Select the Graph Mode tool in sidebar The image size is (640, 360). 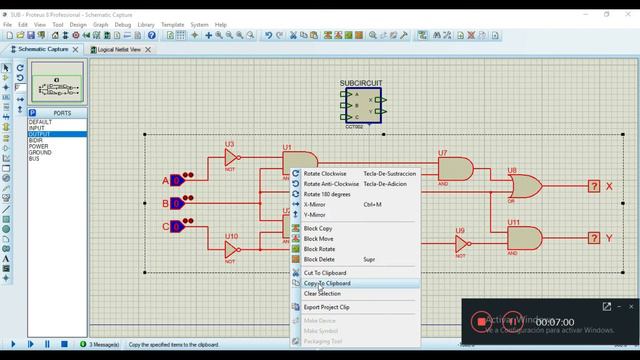click(x=6, y=158)
